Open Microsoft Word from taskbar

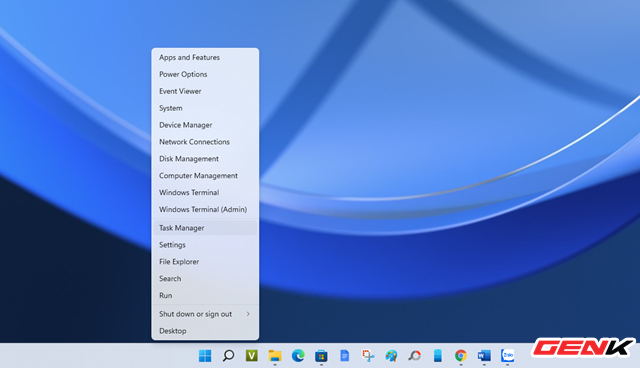tap(484, 356)
